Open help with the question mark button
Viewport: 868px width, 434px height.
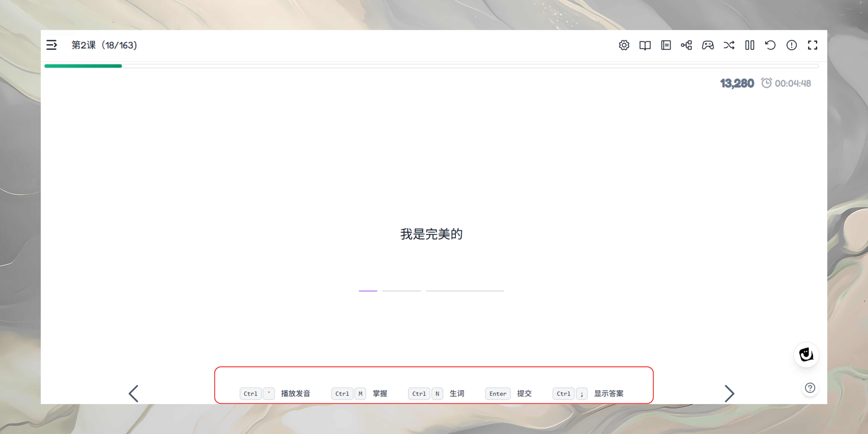coord(810,388)
